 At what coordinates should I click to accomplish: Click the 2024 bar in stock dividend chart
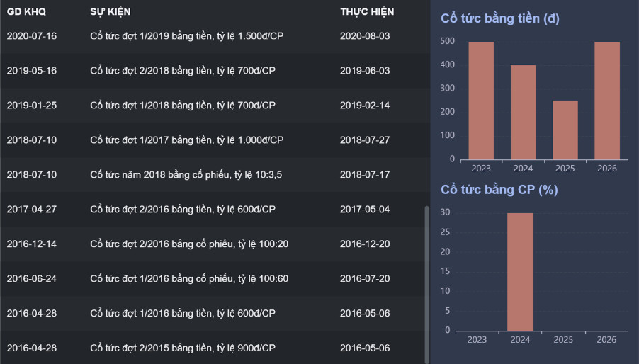point(520,271)
